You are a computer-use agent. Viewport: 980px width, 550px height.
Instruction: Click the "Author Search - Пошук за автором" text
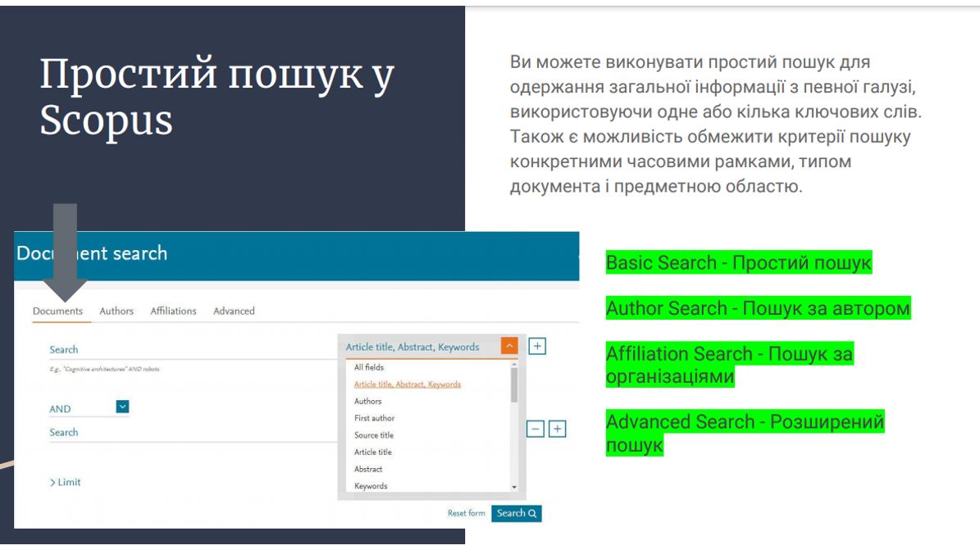[758, 308]
